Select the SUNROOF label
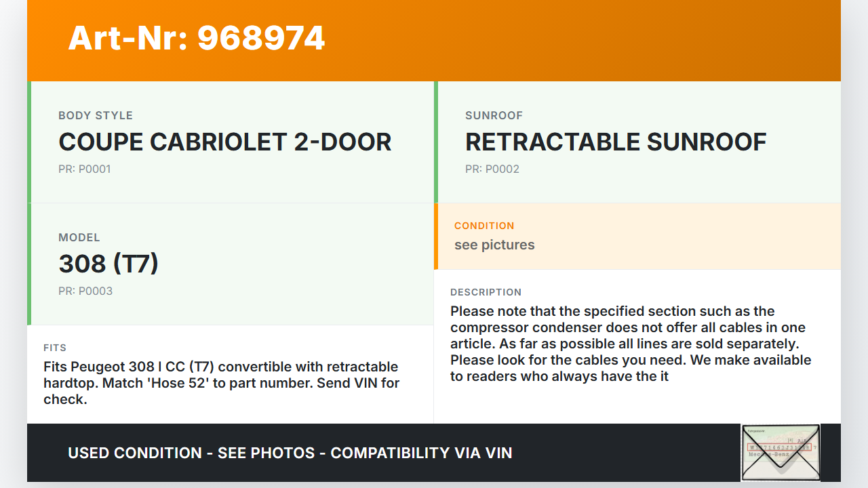The height and width of the screenshot is (488, 868). coord(494,115)
